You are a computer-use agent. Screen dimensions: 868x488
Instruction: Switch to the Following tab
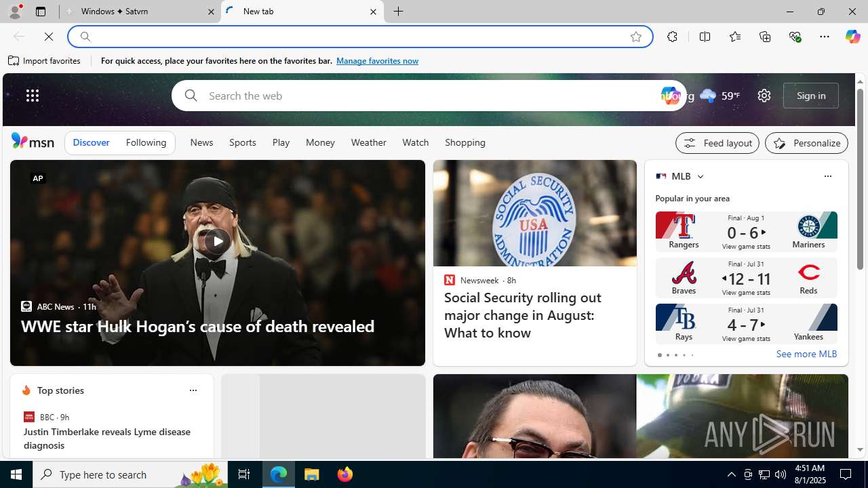pos(146,142)
